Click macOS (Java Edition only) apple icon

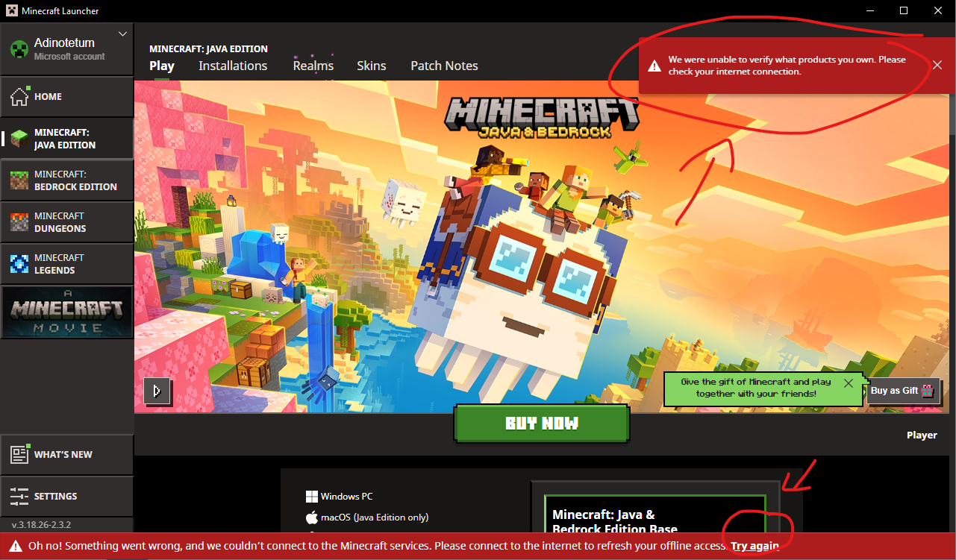(x=312, y=517)
